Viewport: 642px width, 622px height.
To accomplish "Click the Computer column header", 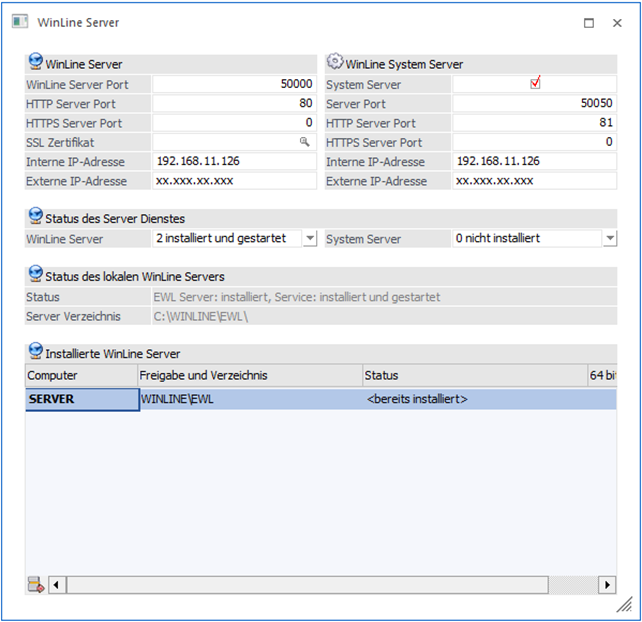I will [x=81, y=375].
